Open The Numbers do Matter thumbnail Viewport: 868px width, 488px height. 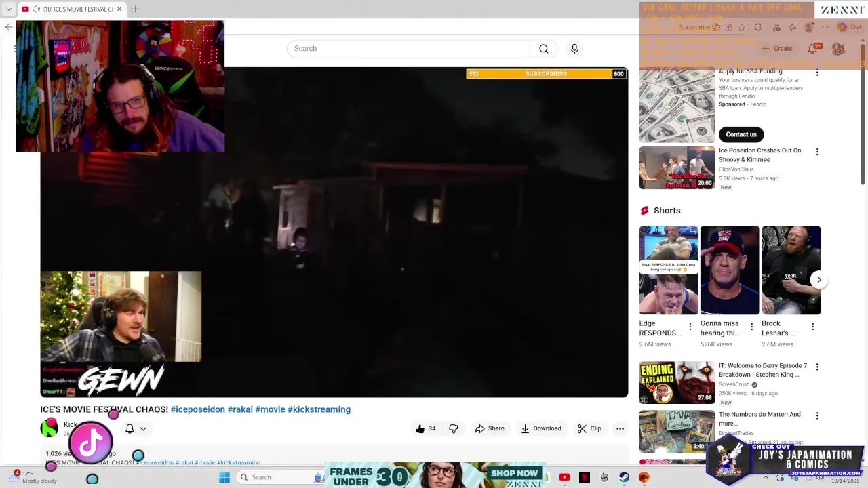coord(677,431)
